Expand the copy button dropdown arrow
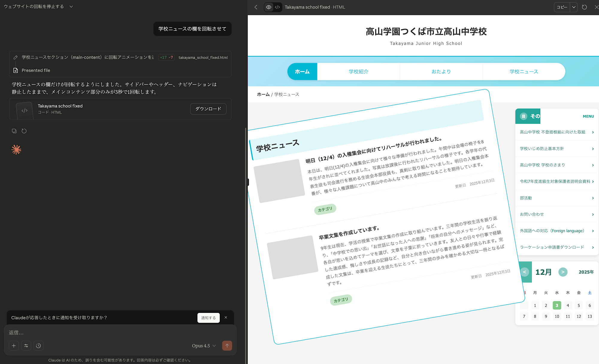 (574, 7)
